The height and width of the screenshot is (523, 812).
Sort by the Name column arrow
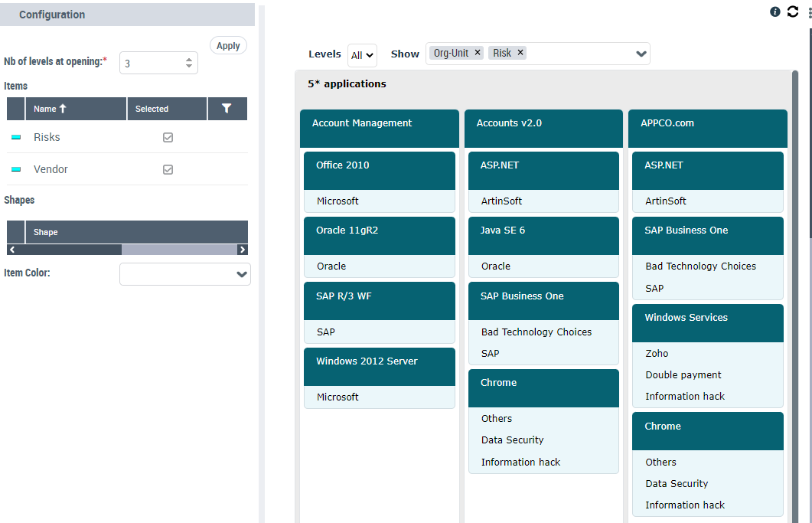63,109
